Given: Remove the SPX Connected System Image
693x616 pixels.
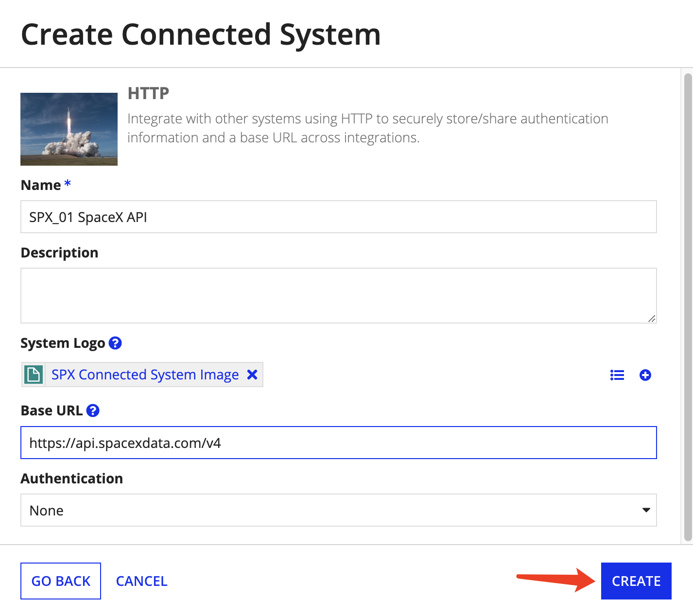Looking at the screenshot, I should click(252, 375).
